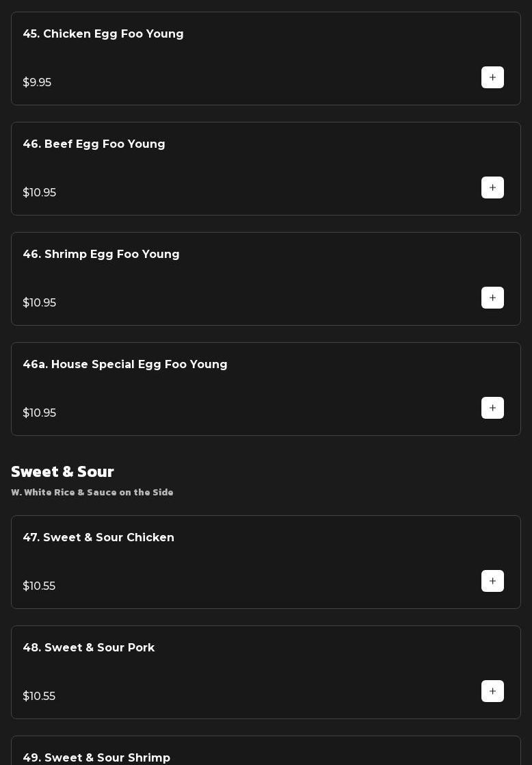Screen dimensions: 532x765
Task: Click plus icon for Beef Egg Foo Young
Action: [492, 187]
